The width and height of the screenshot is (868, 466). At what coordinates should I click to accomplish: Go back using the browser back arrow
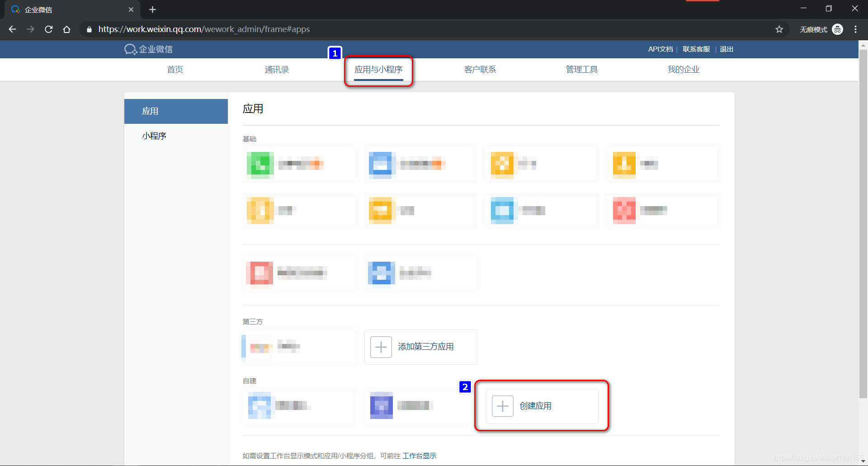coord(13,29)
